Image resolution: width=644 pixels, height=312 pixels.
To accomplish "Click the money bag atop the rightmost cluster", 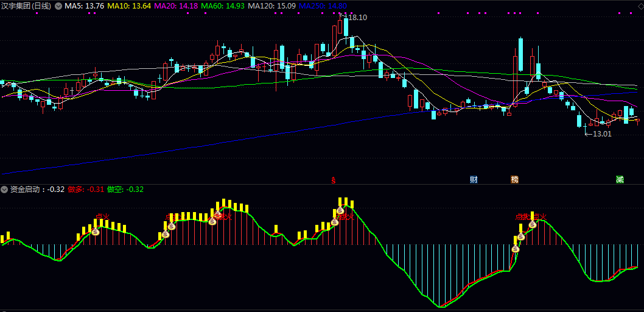I will point(533,224).
